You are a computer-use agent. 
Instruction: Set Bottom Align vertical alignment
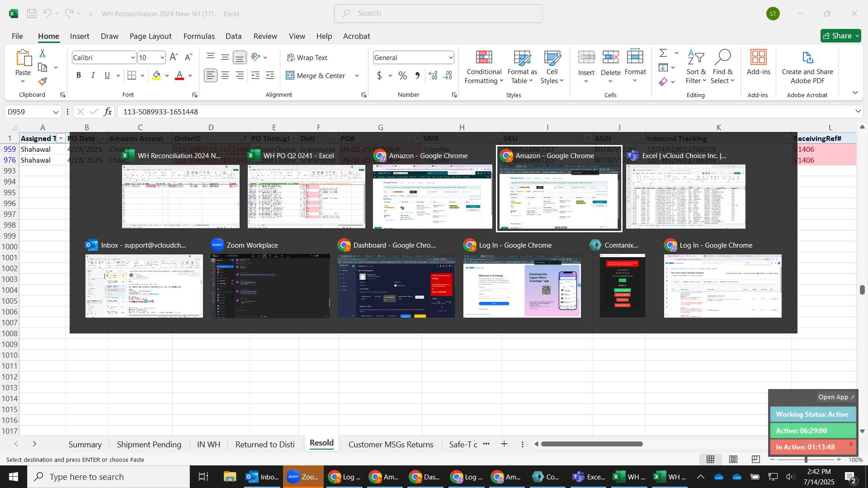click(240, 57)
